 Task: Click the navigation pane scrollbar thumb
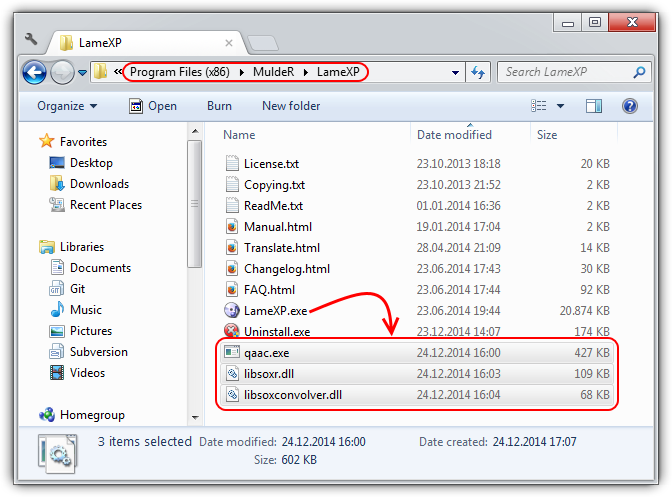(195, 204)
